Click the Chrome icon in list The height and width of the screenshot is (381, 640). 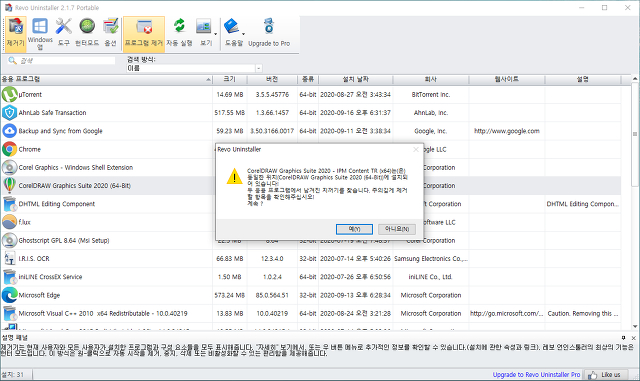(x=9, y=149)
